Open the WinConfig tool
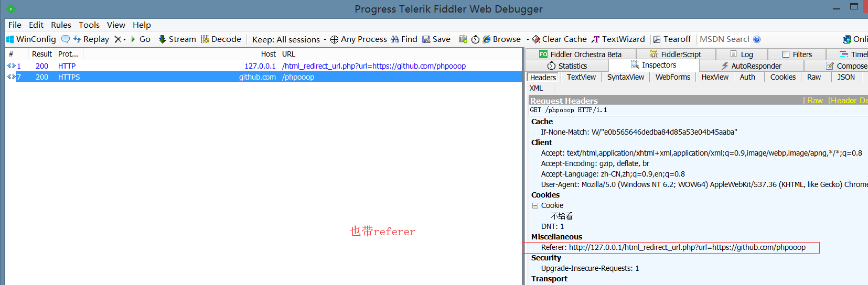Image resolution: width=868 pixels, height=285 pixels. [31, 39]
